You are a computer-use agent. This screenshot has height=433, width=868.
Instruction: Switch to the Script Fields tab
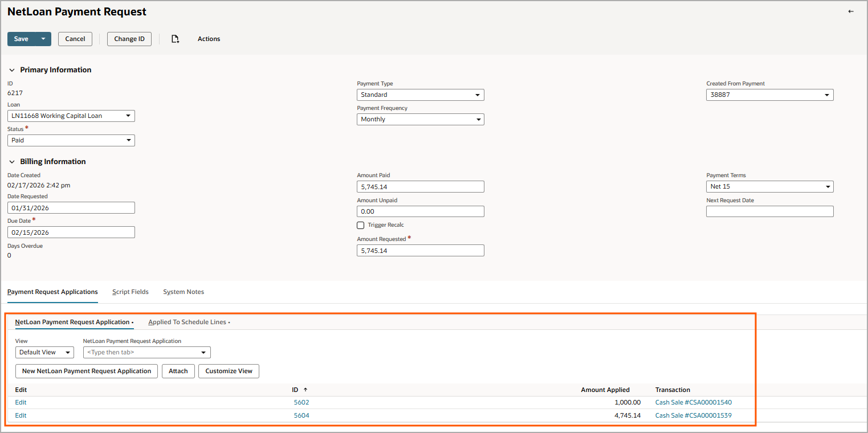point(131,292)
